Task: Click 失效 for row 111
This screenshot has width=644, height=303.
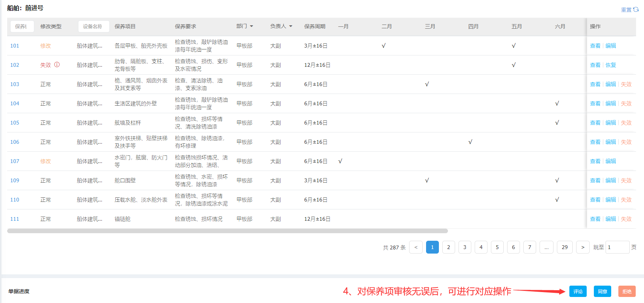Action: [626, 219]
